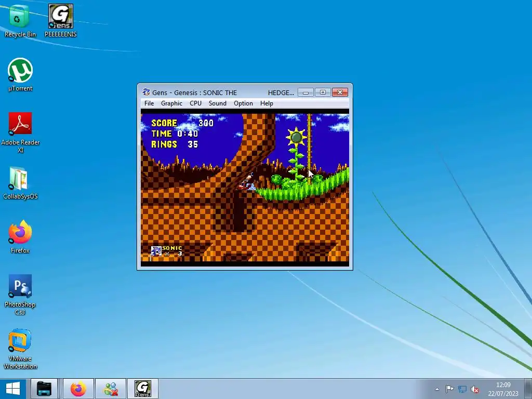Open the CPU menu in Gens

[x=195, y=103]
